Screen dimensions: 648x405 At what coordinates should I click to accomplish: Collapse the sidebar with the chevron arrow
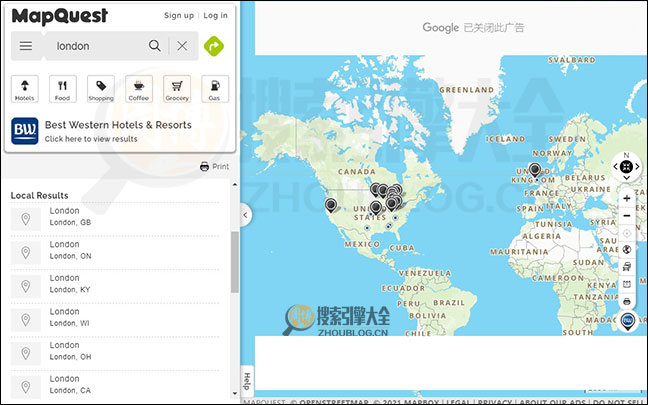(245, 215)
